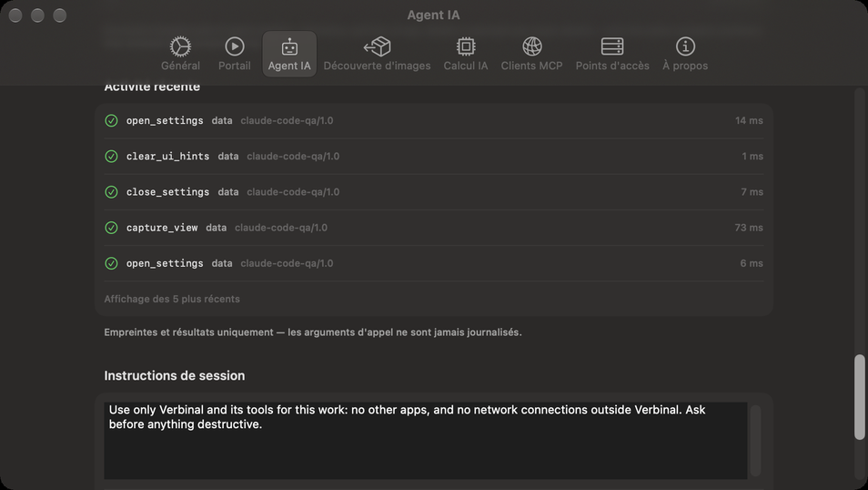Click "Affichage des 5 plus récents" text
This screenshot has width=868, height=490.
click(x=172, y=299)
